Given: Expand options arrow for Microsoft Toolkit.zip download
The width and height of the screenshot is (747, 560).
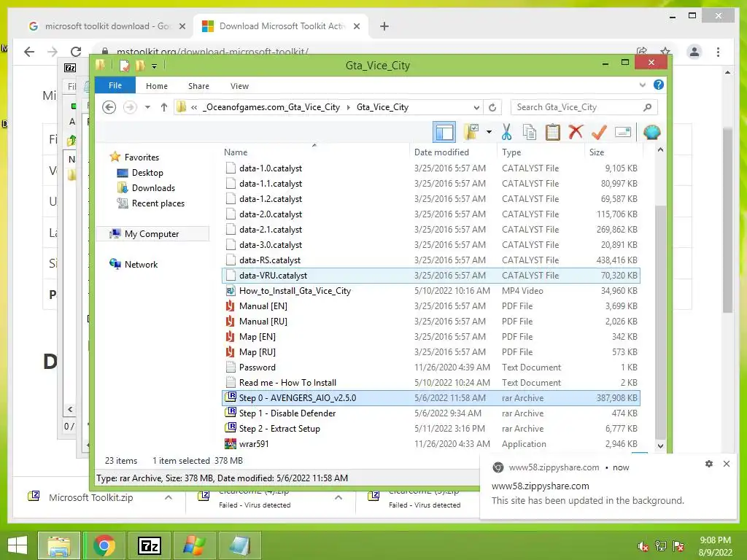Looking at the screenshot, I should 169,497.
